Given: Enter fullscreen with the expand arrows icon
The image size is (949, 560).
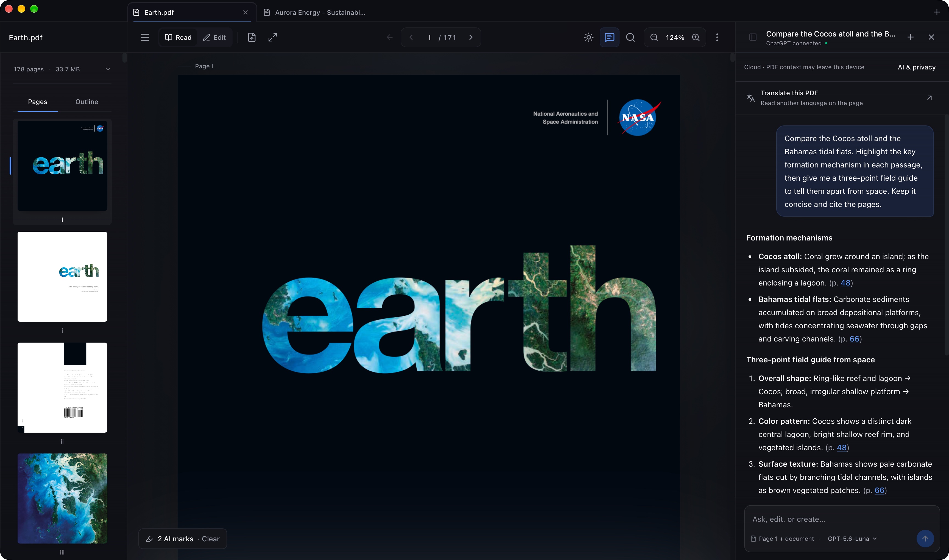Looking at the screenshot, I should point(273,37).
